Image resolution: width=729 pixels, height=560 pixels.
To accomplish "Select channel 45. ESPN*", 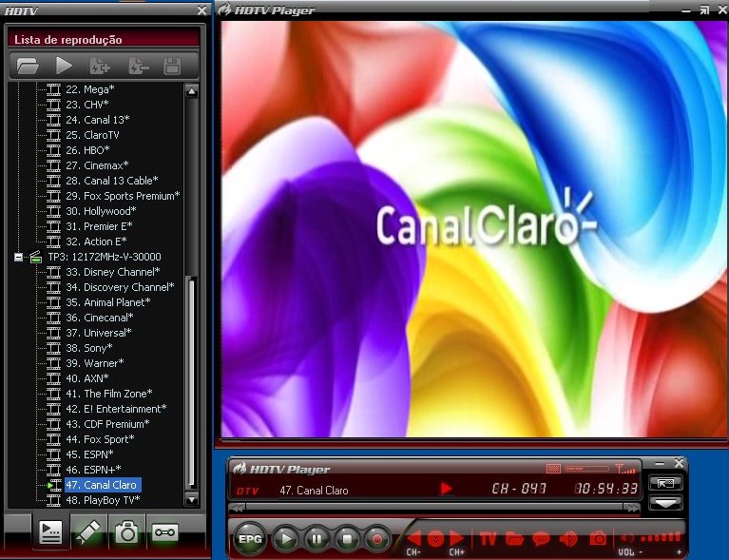I will click(x=89, y=454).
